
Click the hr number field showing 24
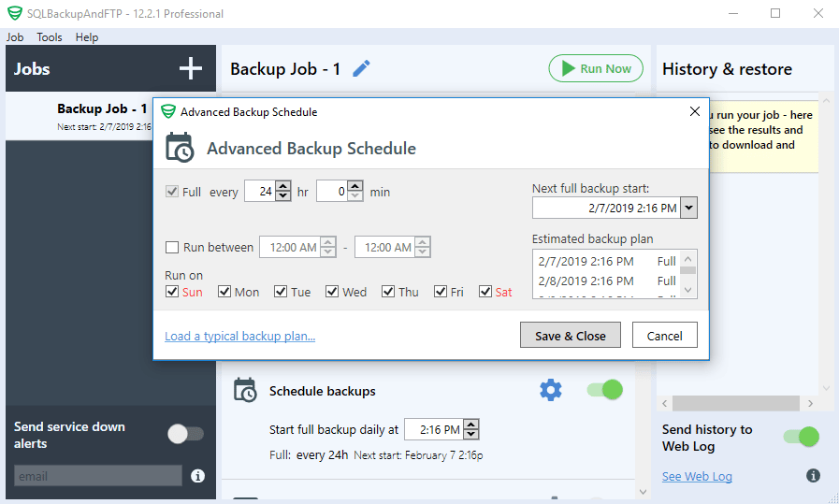(261, 191)
